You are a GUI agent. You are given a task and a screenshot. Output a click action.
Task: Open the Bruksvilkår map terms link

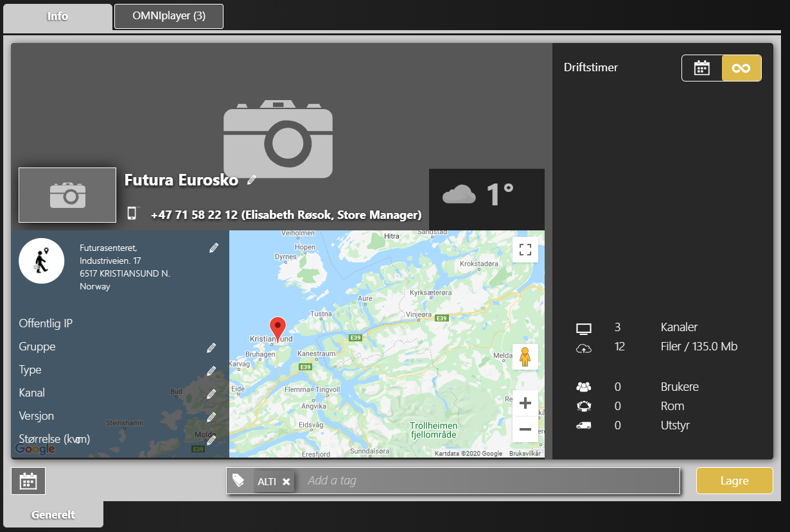click(x=524, y=454)
